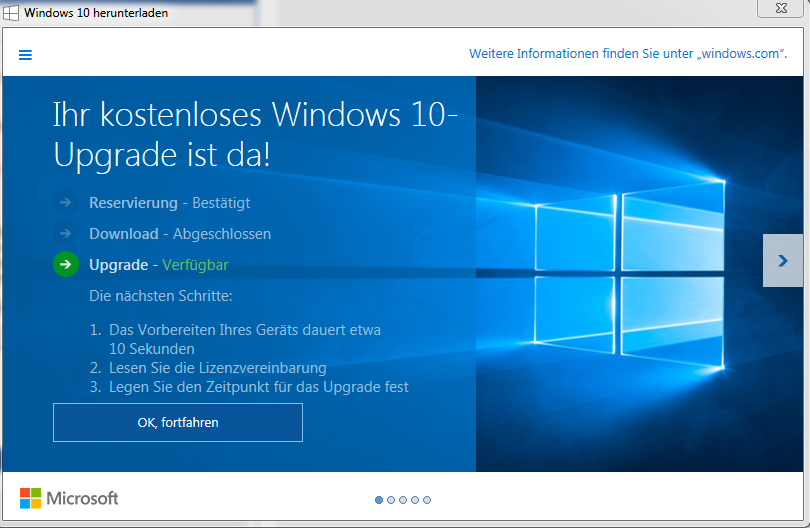Click the text 'Die nächsten Schritte:'
Image resolution: width=810 pixels, height=528 pixels.
pos(161,296)
